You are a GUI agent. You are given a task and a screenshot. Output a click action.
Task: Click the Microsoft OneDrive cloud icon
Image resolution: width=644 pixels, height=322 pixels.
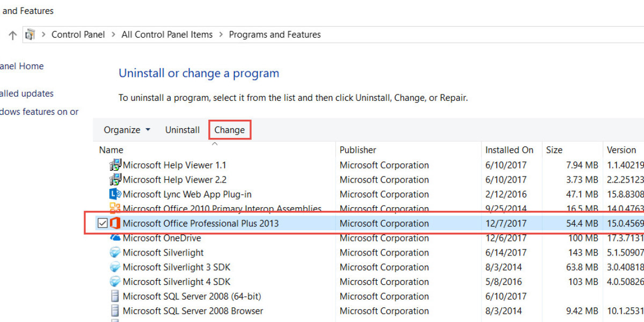click(x=115, y=238)
